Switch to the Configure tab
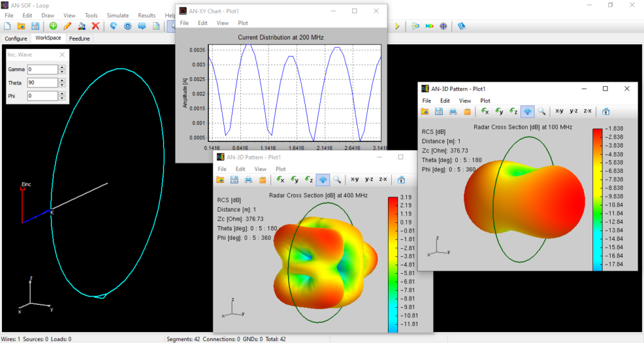 click(16, 38)
